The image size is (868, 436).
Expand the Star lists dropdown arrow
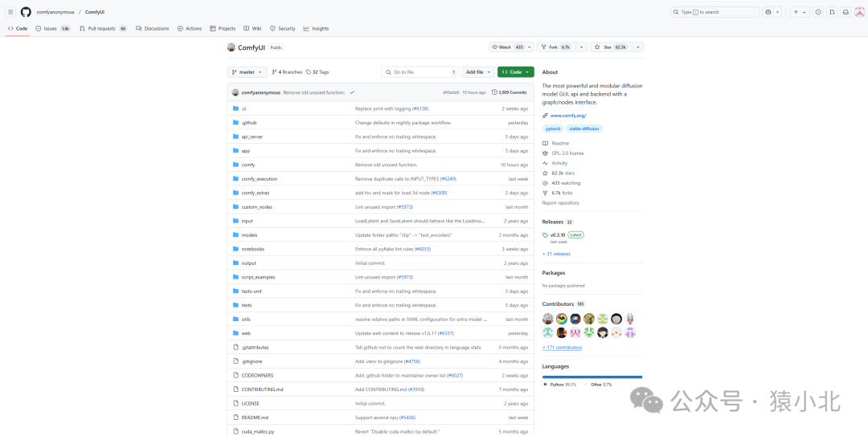(x=637, y=47)
